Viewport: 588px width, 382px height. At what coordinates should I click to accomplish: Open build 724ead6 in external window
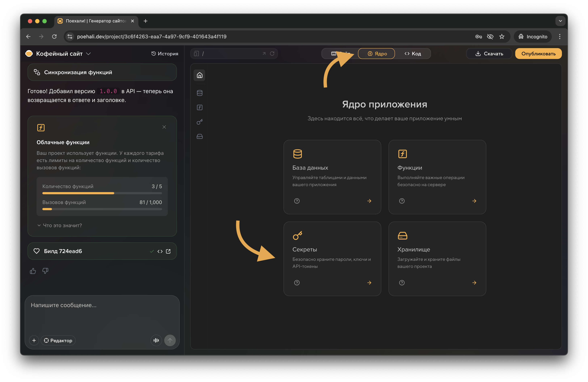click(x=168, y=251)
